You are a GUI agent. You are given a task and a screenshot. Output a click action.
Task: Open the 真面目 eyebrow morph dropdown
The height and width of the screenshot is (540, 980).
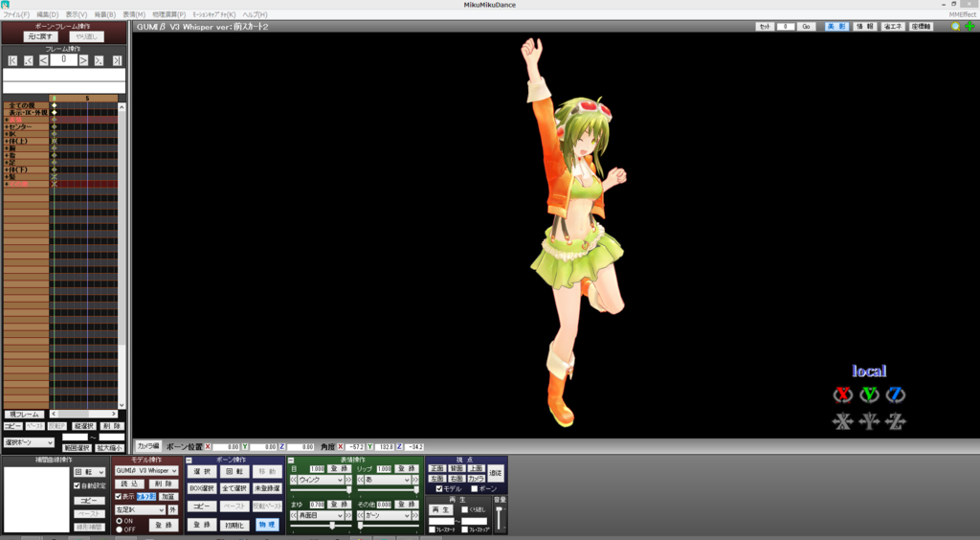pos(321,516)
